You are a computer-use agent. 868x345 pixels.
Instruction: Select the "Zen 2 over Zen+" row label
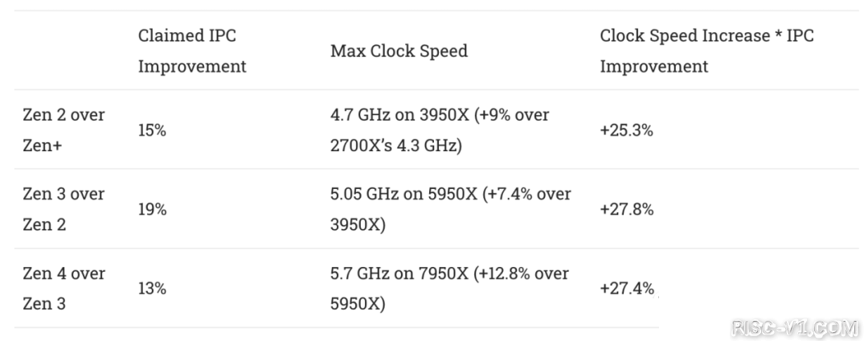63,129
